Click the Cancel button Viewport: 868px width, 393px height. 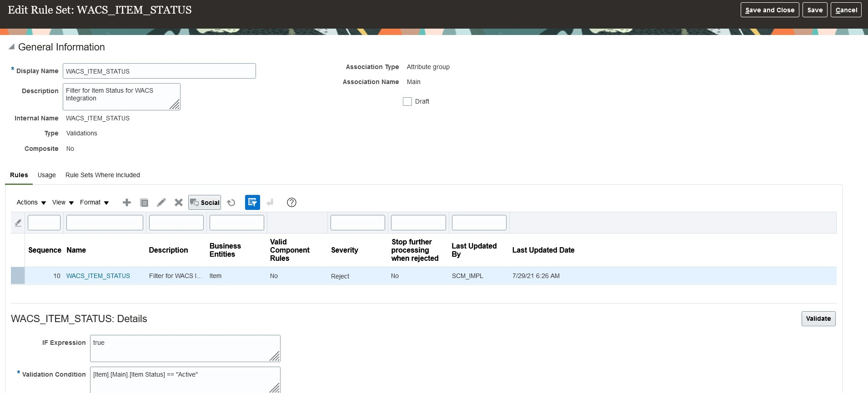point(846,10)
